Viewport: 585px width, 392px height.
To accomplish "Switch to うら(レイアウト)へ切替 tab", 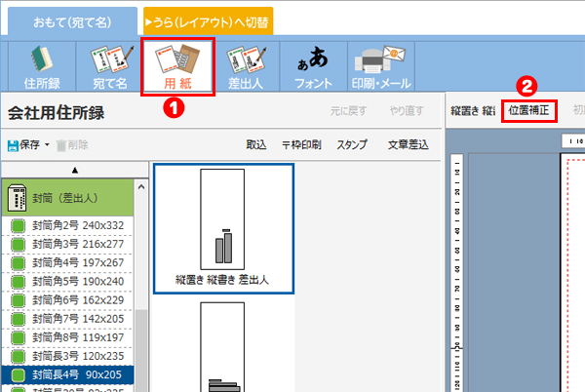I will pyautogui.click(x=209, y=22).
